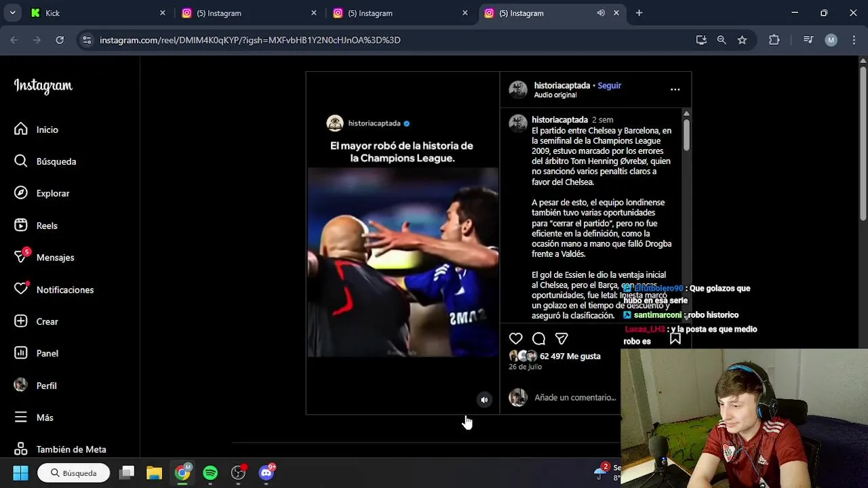Click the caption scrollbar up arrow

686,113
